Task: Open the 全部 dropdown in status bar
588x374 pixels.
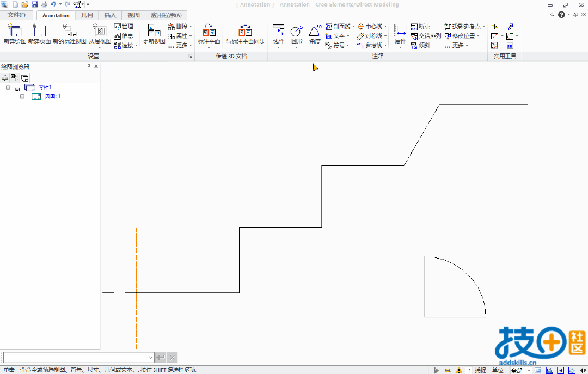Action: 520,370
